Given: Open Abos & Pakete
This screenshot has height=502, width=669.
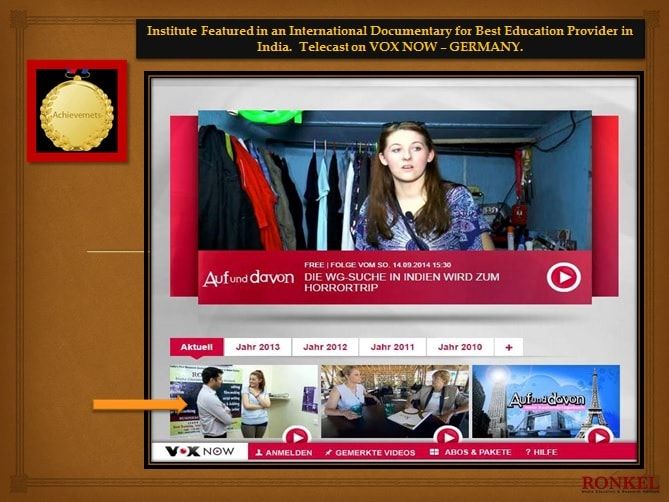Looking at the screenshot, I should coord(471,452).
